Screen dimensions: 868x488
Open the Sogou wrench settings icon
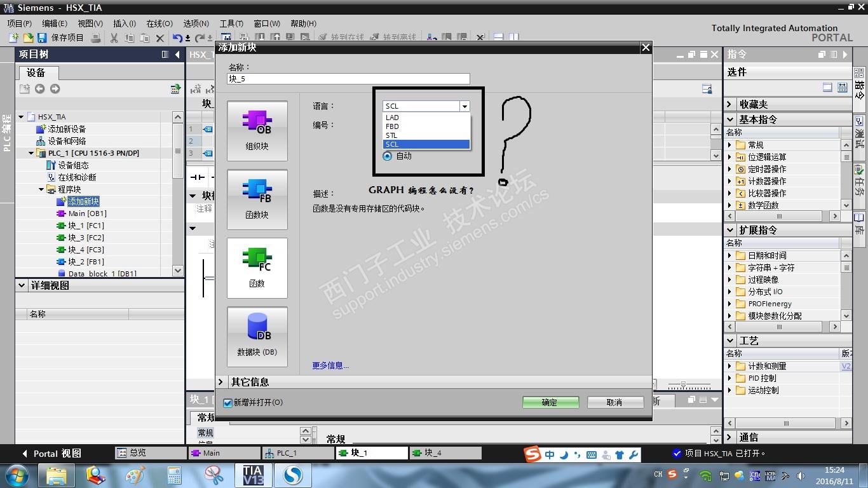634,455
